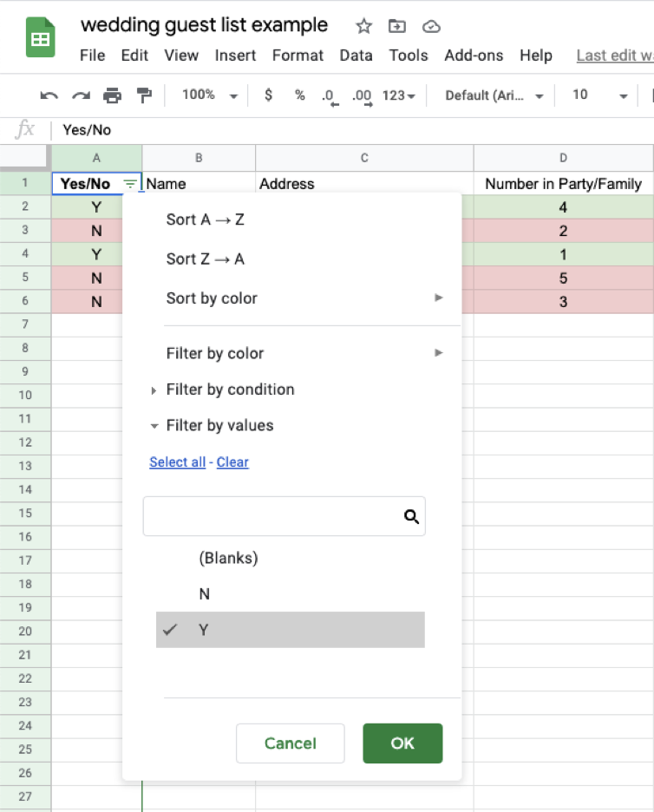Open the zoom 100% dropdown
Viewport: 654px width, 812px height.
point(209,95)
